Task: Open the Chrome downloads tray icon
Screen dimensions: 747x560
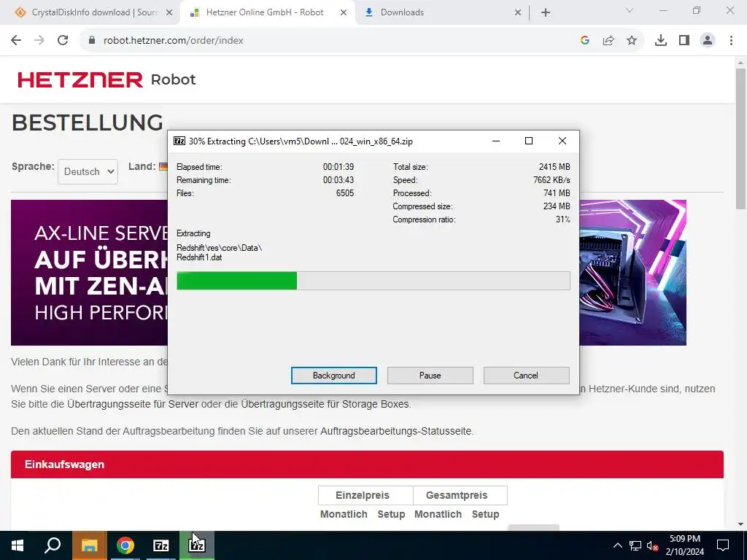Action: point(661,41)
